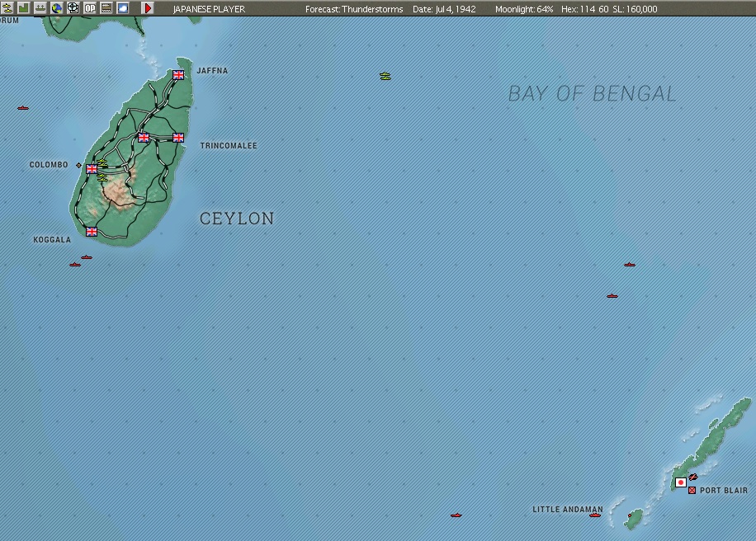Click the KOGGALA map label
This screenshot has width=756, height=541.
52,239
